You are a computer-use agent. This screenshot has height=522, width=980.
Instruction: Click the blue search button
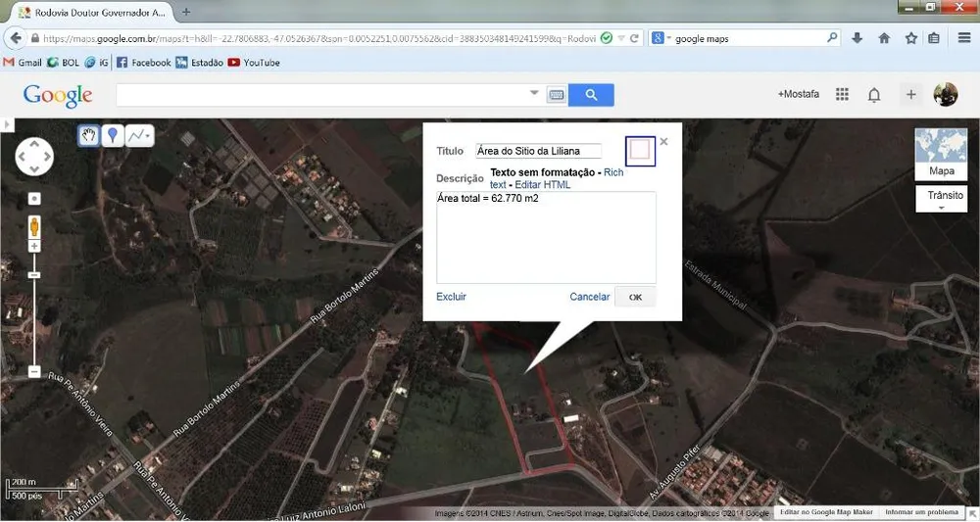click(x=591, y=95)
